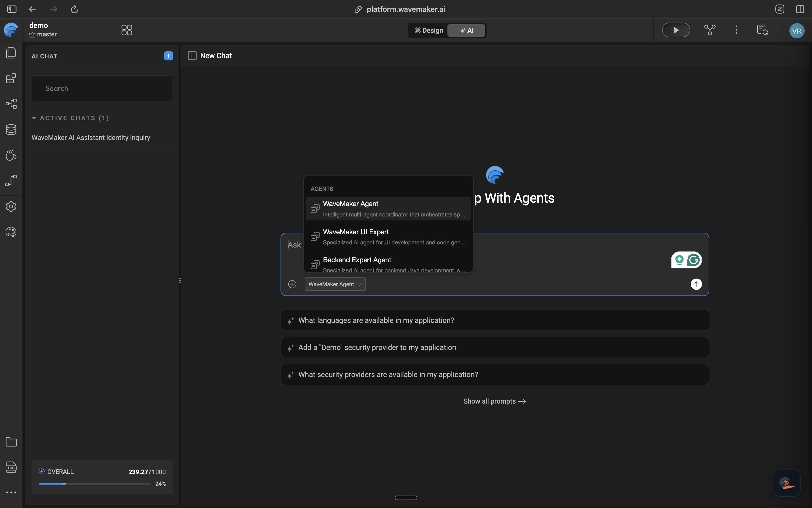Image resolution: width=812 pixels, height=508 pixels.
Task: Click the platform.wavemaker.ai address bar
Action: tap(400, 9)
